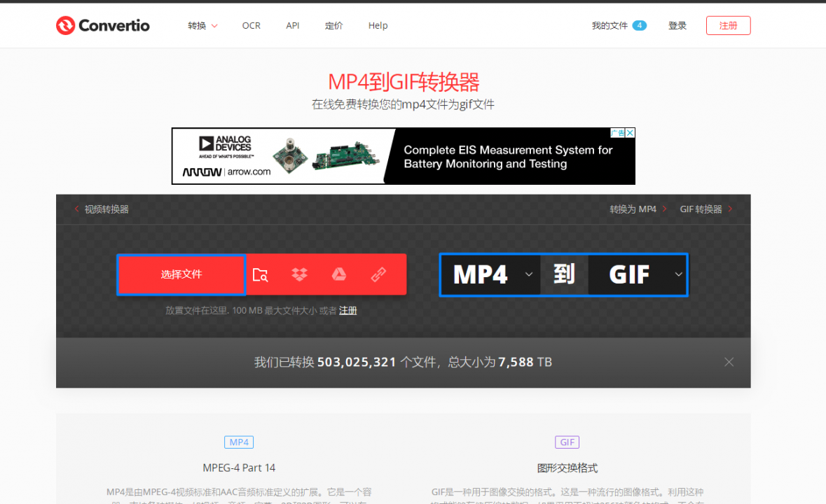
Task: Open 转换为 MP4 link
Action: (x=638, y=209)
